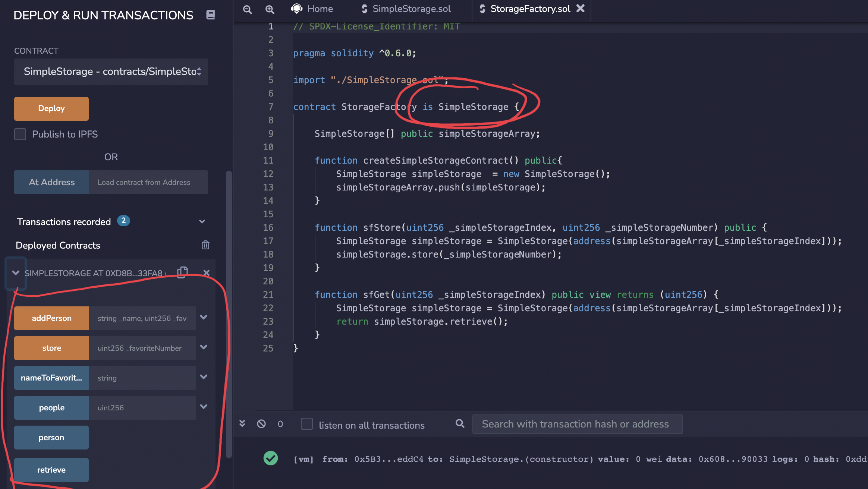Image resolution: width=868 pixels, height=489 pixels.
Task: Collapse the SimpleStorage deployed contract
Action: click(16, 273)
